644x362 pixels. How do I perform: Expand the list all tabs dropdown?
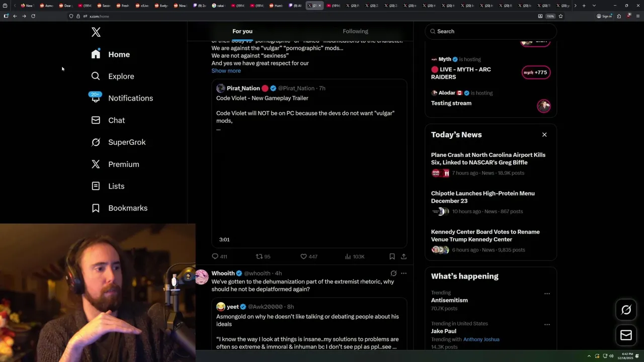(x=594, y=6)
